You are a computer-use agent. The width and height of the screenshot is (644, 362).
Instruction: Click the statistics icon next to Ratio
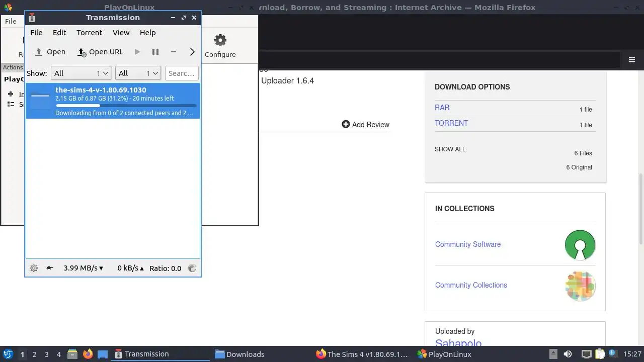192,268
